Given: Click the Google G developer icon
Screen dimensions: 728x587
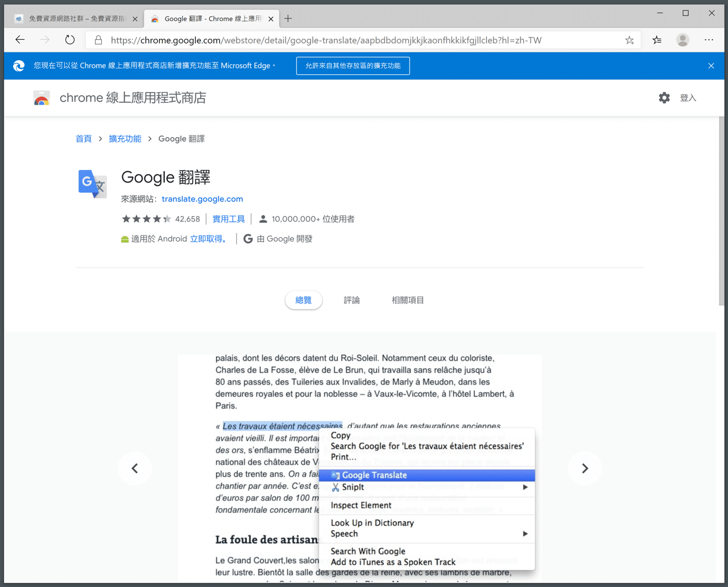Looking at the screenshot, I should coord(248,239).
